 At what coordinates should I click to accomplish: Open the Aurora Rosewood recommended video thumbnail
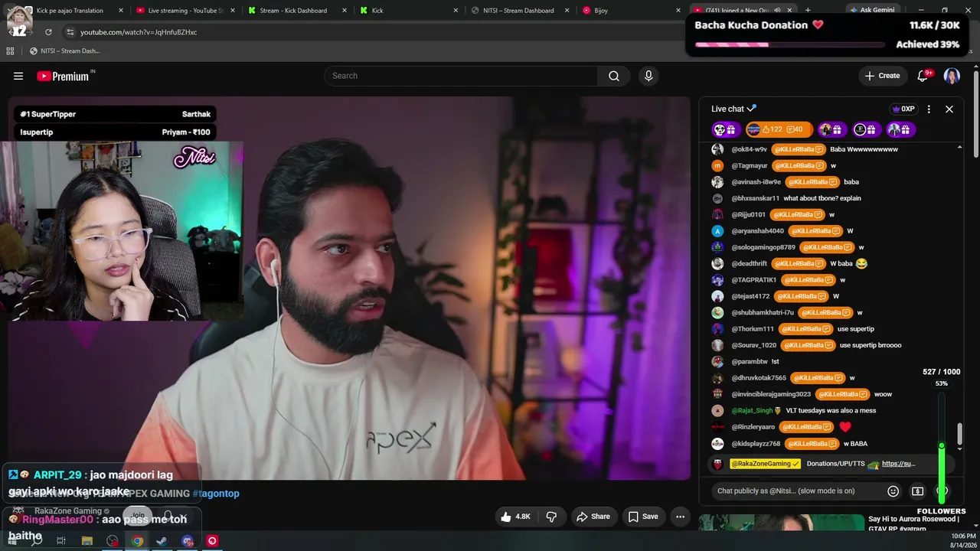pyautogui.click(x=781, y=523)
